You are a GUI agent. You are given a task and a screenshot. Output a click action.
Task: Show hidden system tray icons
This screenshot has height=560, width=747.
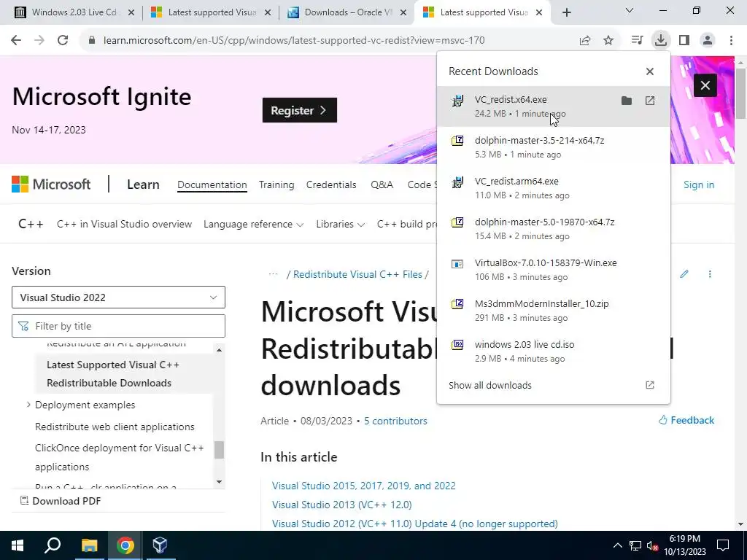coord(617,545)
